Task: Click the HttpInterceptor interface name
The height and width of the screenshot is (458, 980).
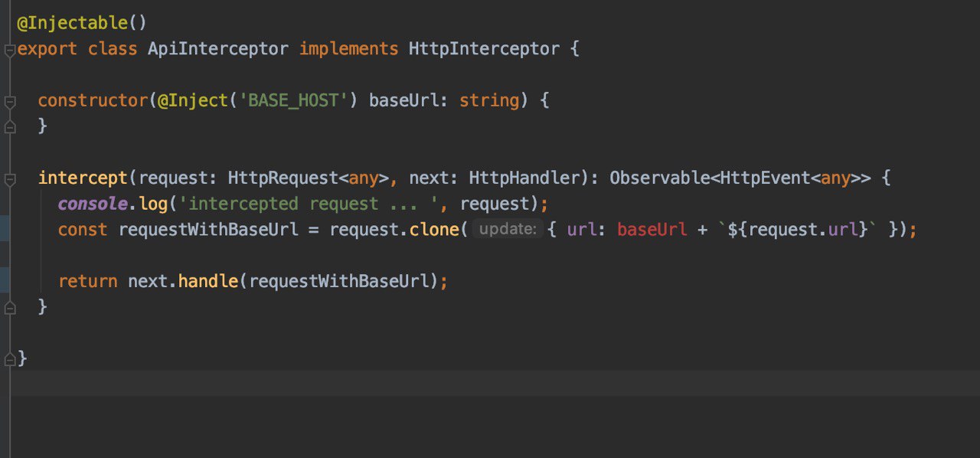Action: pos(484,49)
